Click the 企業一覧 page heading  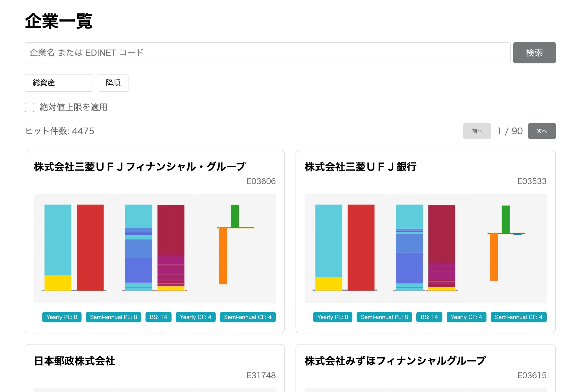click(x=59, y=21)
